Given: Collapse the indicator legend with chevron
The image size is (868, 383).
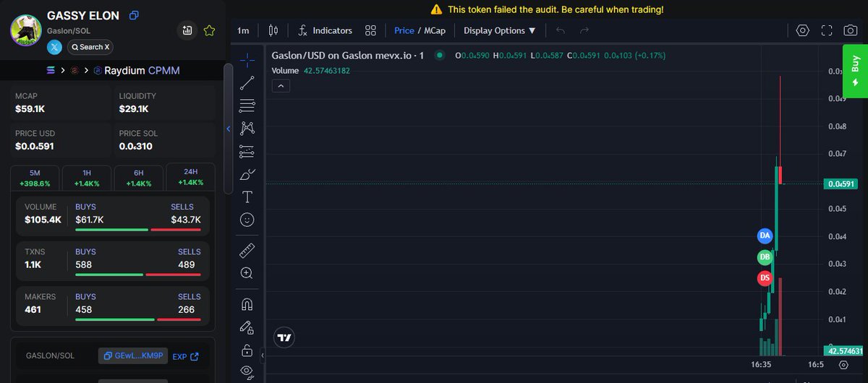Looking at the screenshot, I should coord(281,85).
